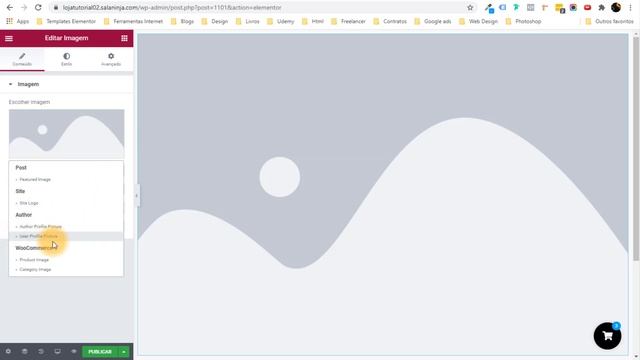
Task: Collapse the Imagem section
Action: (x=67, y=84)
